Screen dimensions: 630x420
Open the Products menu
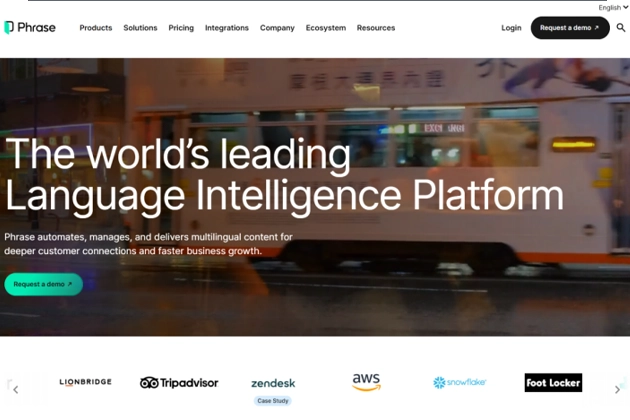click(96, 28)
